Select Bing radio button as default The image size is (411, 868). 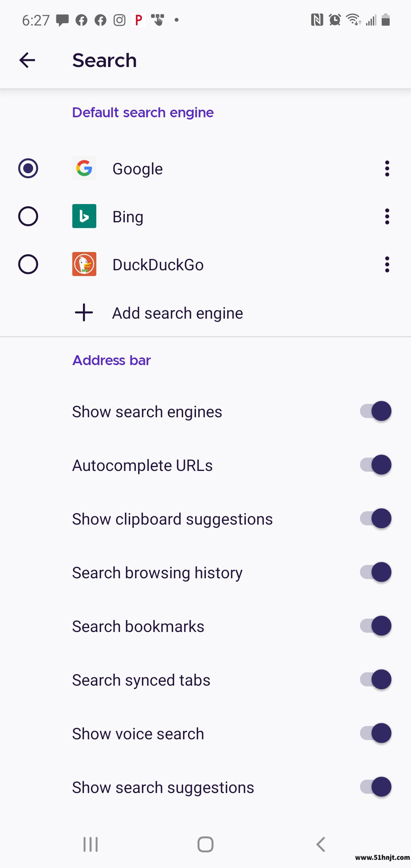point(28,216)
